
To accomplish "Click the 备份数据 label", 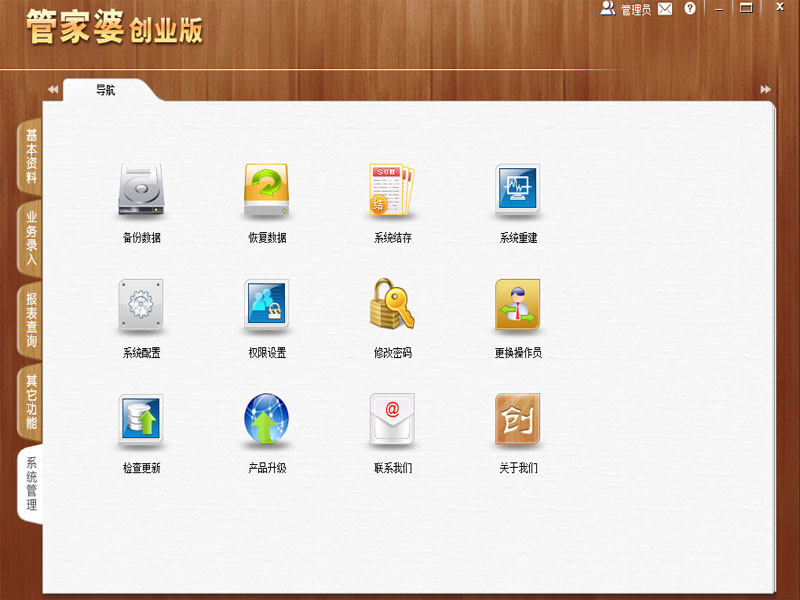I will [141, 237].
